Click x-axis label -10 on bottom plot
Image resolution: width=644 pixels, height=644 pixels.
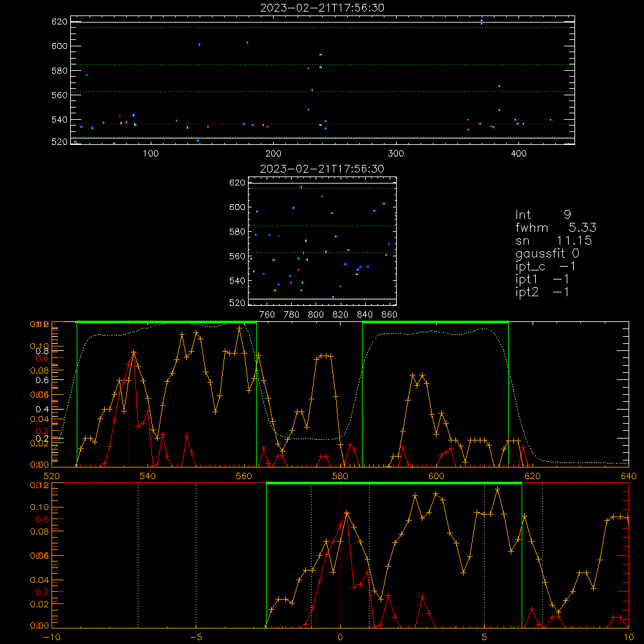(x=52, y=637)
